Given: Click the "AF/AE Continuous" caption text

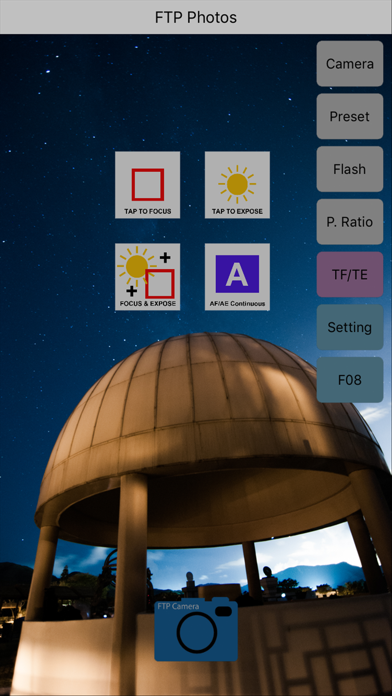Looking at the screenshot, I should [237, 304].
